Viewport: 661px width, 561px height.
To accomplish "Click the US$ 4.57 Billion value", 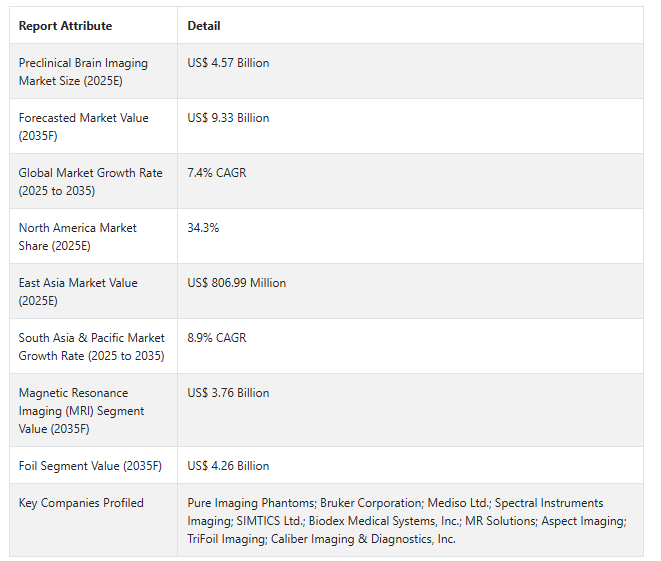I will point(228,63).
